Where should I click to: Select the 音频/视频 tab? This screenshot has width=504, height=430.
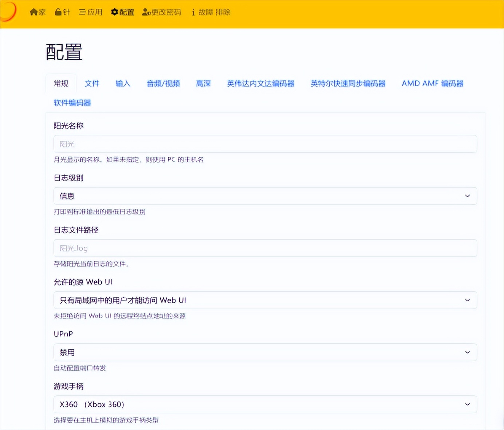(x=163, y=83)
